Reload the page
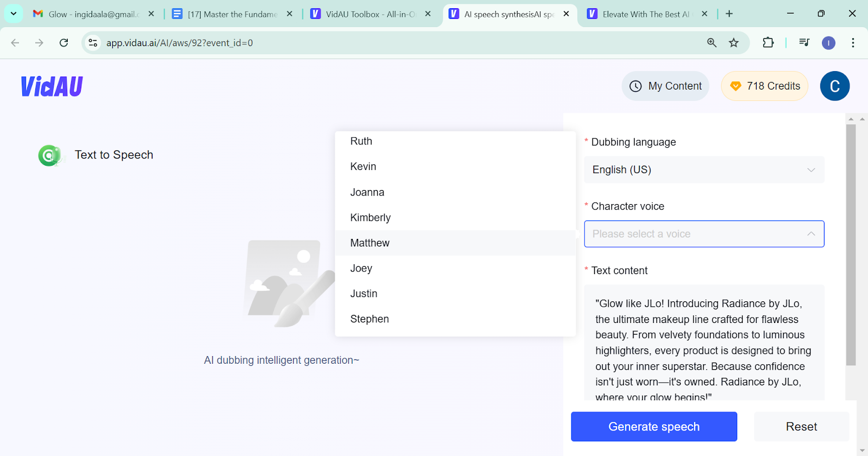Image resolution: width=868 pixels, height=456 pixels. (64, 42)
